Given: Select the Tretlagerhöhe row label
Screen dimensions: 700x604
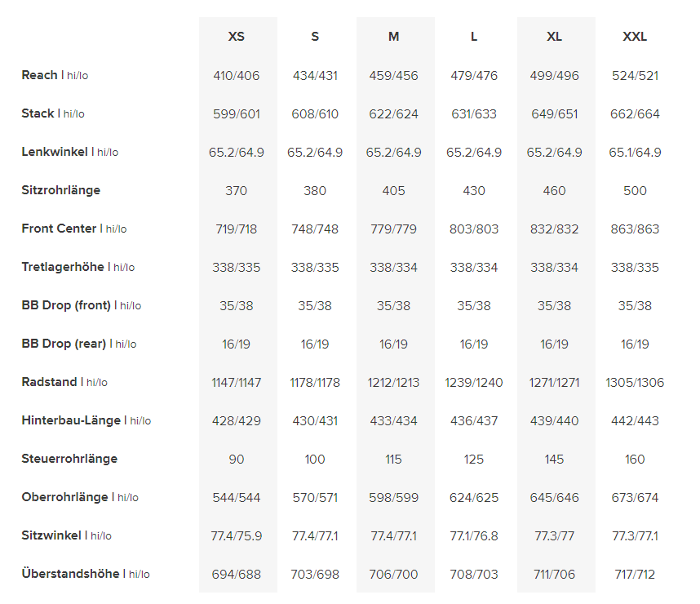Looking at the screenshot, I should (63, 267).
